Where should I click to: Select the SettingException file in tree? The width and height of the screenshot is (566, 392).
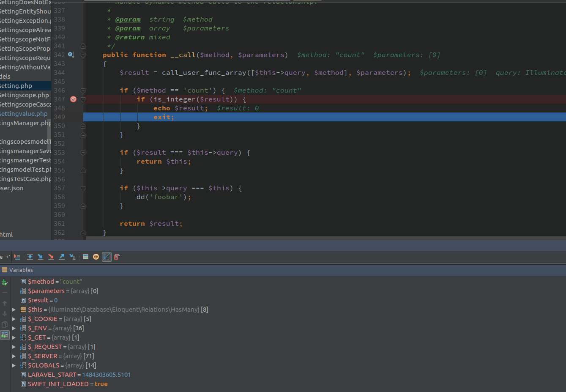(x=25, y=21)
